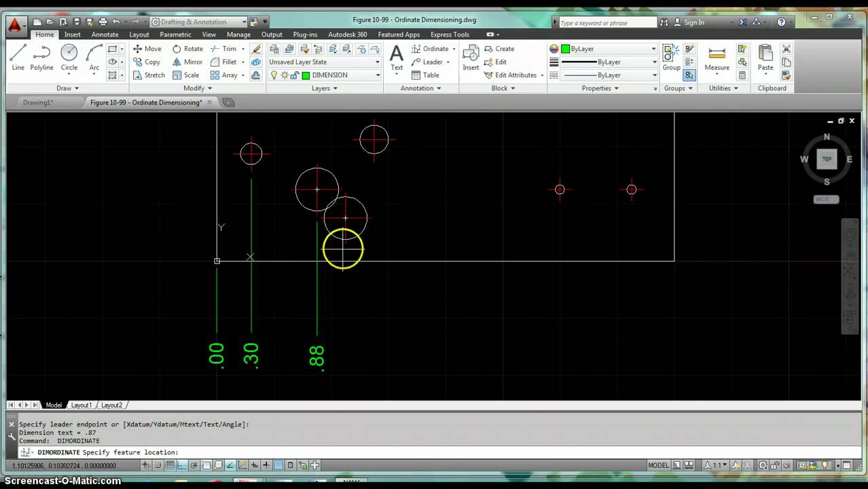Open the Help question mark icon
The width and height of the screenshot is (868, 489).
781,22
